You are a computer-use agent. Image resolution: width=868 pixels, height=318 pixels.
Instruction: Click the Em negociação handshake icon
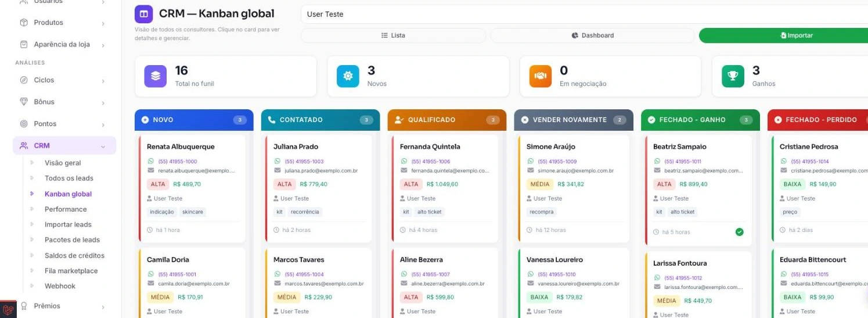541,76
